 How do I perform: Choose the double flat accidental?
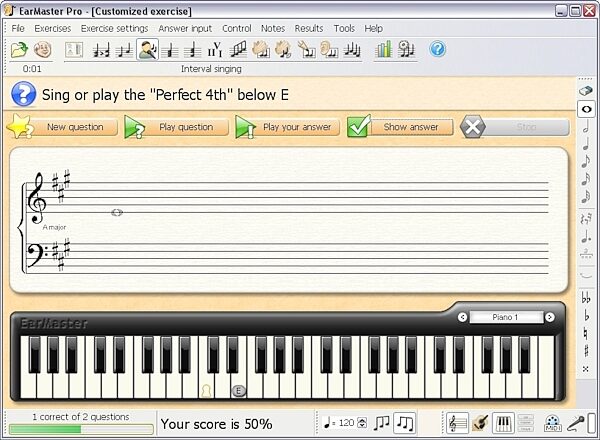coord(586,298)
